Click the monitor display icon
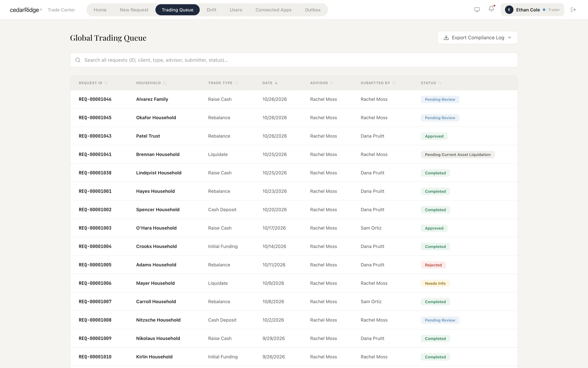The height and width of the screenshot is (368, 588). (x=477, y=10)
